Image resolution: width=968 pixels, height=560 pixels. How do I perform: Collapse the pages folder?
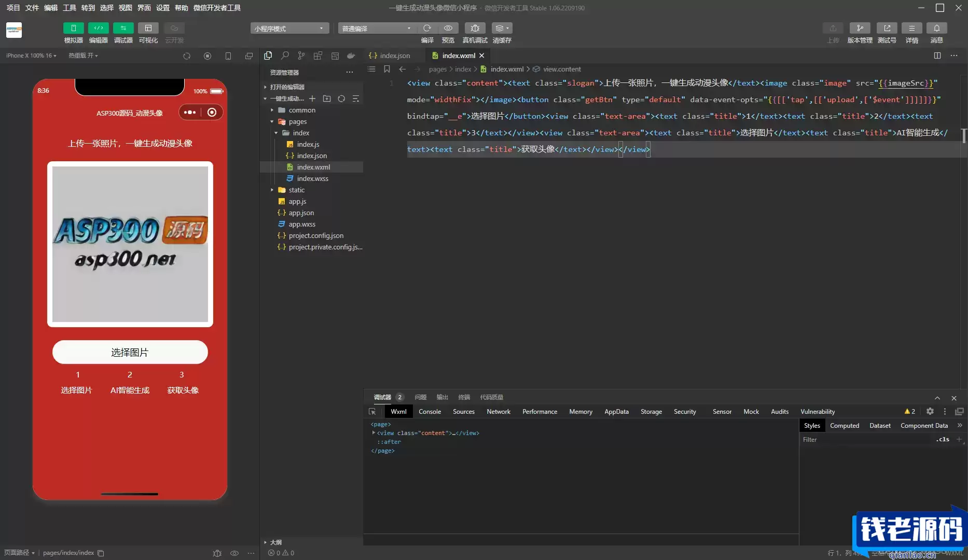(272, 121)
